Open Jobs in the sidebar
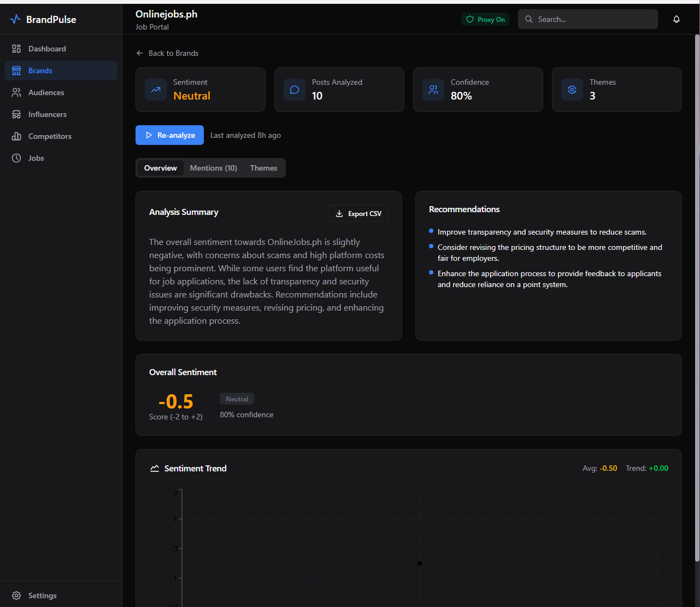700x607 pixels. click(61, 158)
